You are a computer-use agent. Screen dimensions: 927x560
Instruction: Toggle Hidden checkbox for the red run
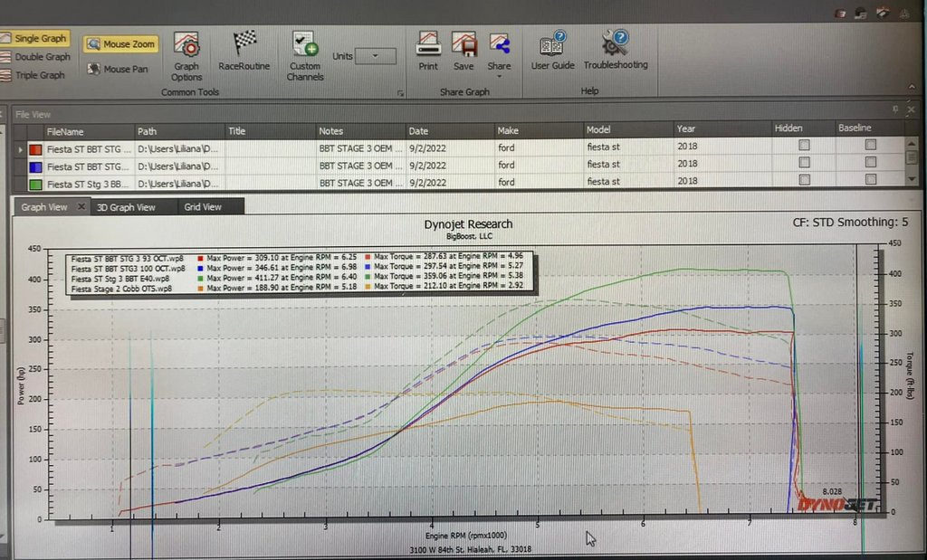[x=804, y=145]
